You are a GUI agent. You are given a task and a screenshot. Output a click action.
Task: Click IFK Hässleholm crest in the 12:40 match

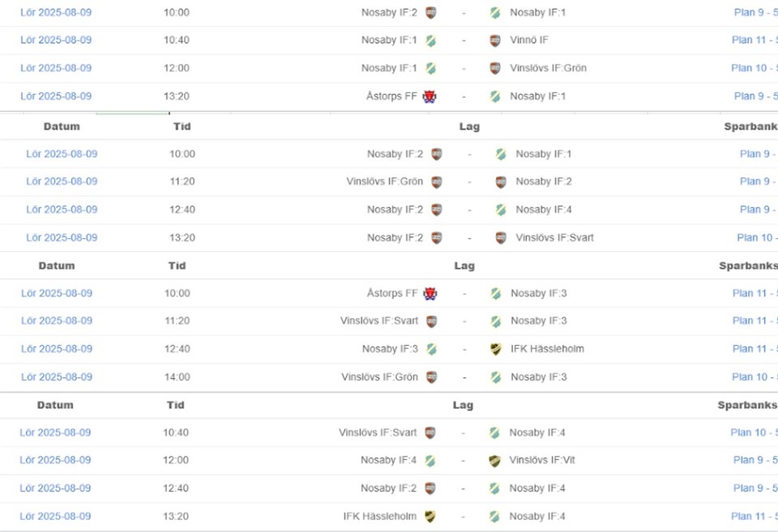[x=495, y=349]
